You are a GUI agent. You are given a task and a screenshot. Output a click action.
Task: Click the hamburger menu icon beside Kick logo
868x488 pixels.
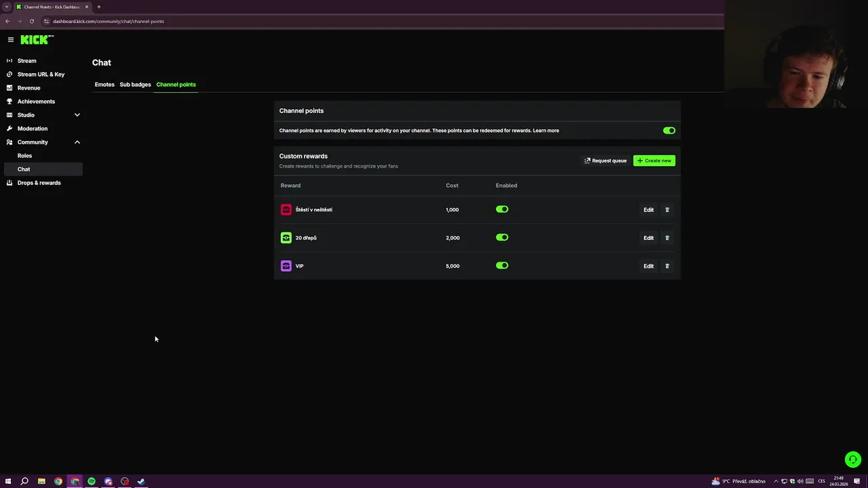point(10,40)
